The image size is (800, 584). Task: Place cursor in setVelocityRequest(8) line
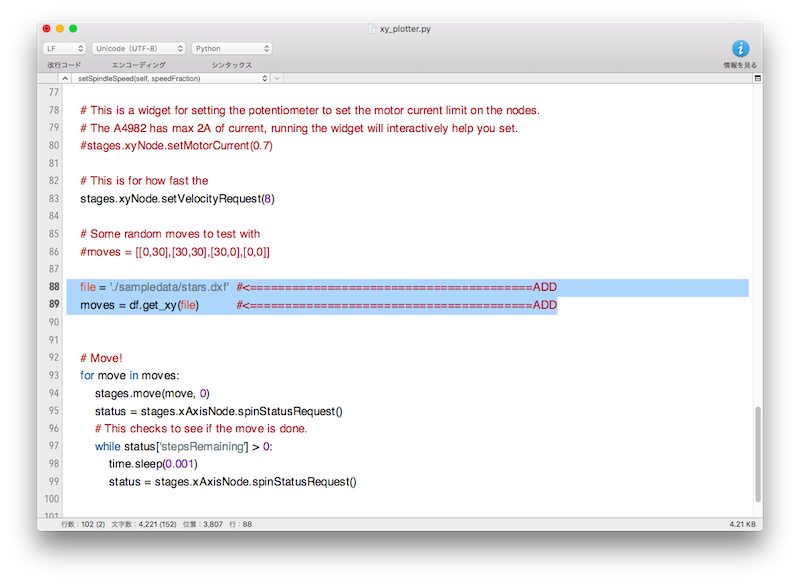pos(177,199)
